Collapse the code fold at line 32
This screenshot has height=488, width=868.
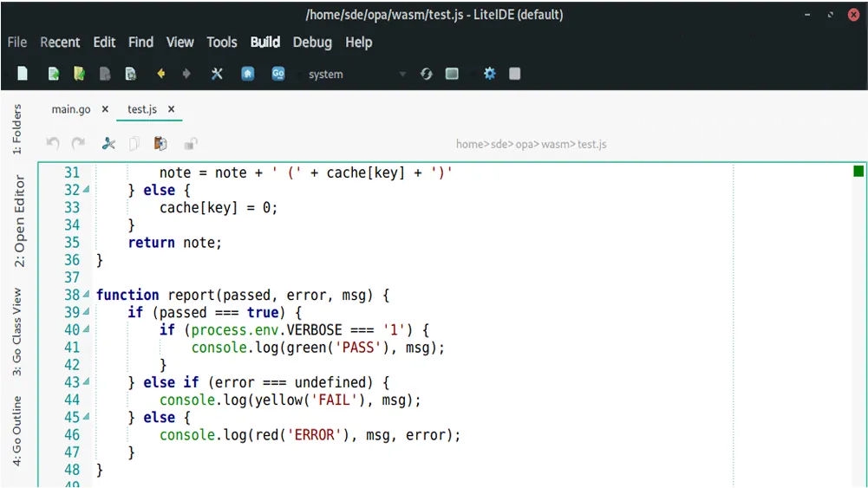(87, 190)
